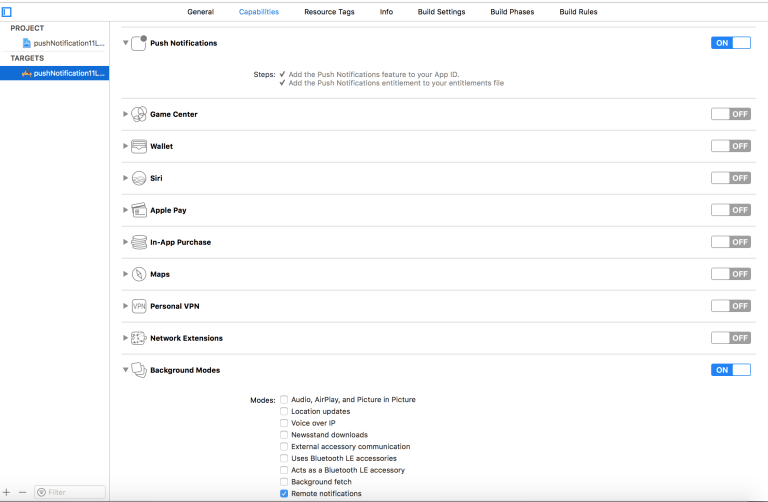
Task: Enable the Location updates checkbox
Action: (x=284, y=411)
